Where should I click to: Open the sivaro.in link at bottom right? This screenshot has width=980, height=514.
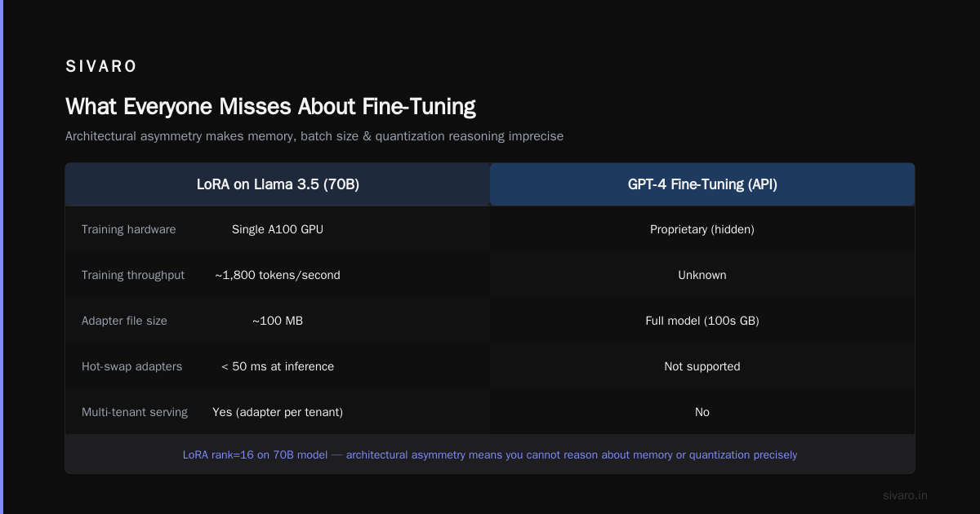point(905,495)
